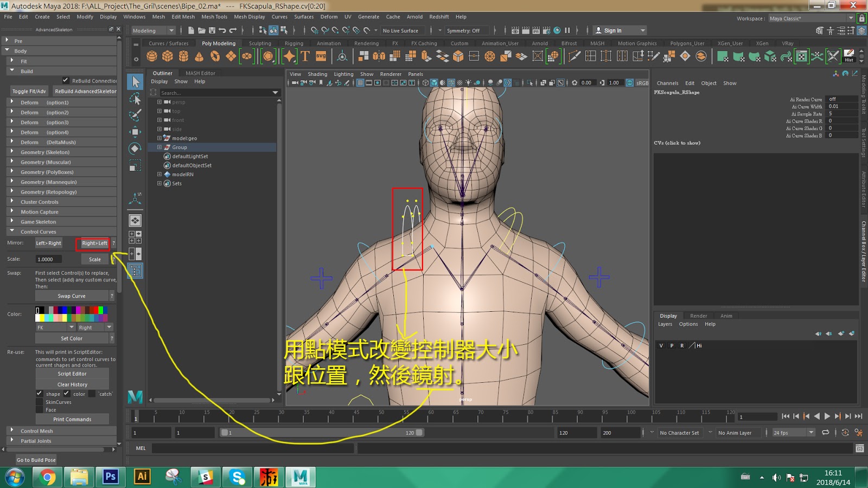
Task: Toggle the V visibility box in the layer row
Action: tap(661, 345)
